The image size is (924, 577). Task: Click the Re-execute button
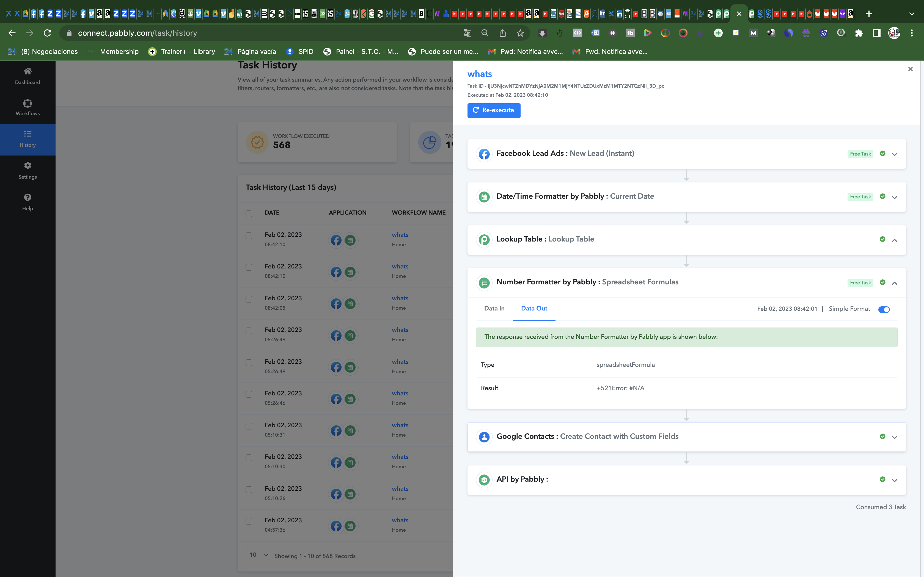(494, 110)
